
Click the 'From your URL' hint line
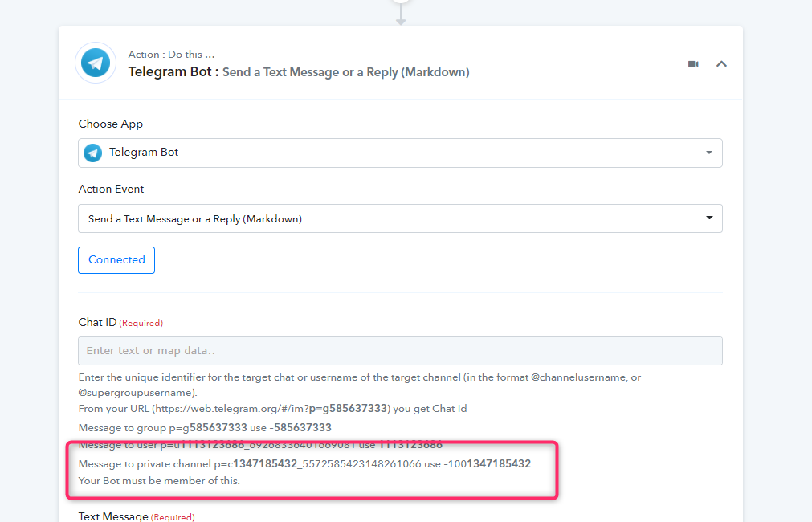coord(272,409)
